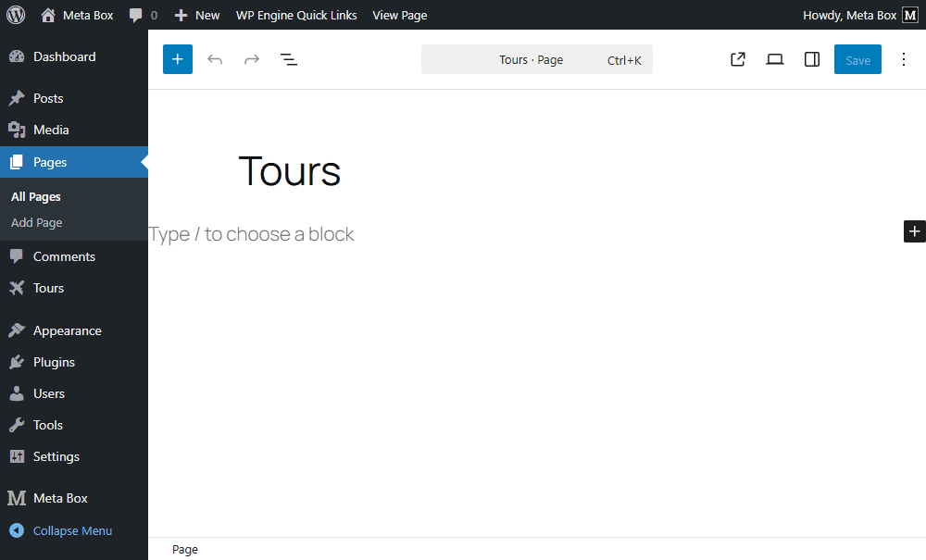This screenshot has height=560, width=926.
Task: Open the preview device icon
Action: pos(775,58)
